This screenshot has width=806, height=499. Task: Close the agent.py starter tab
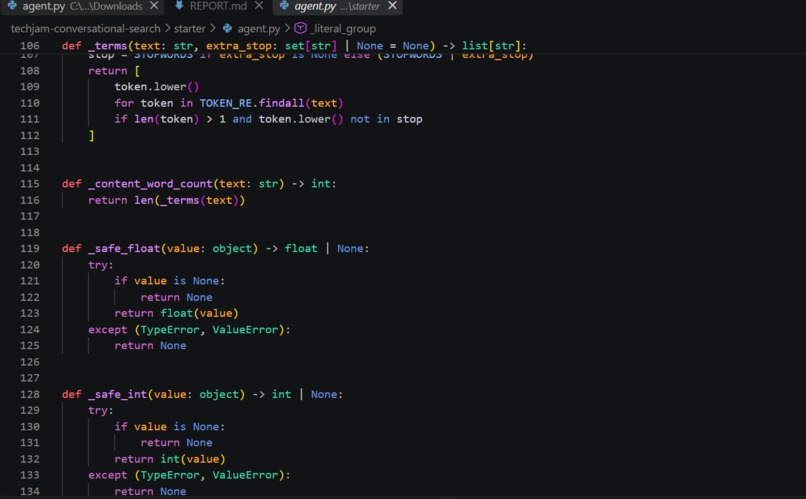tap(392, 6)
